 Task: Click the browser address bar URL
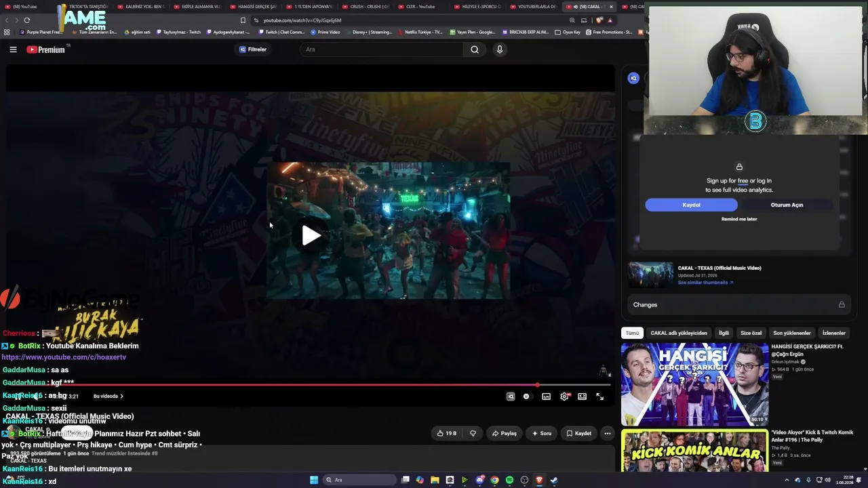(x=302, y=20)
